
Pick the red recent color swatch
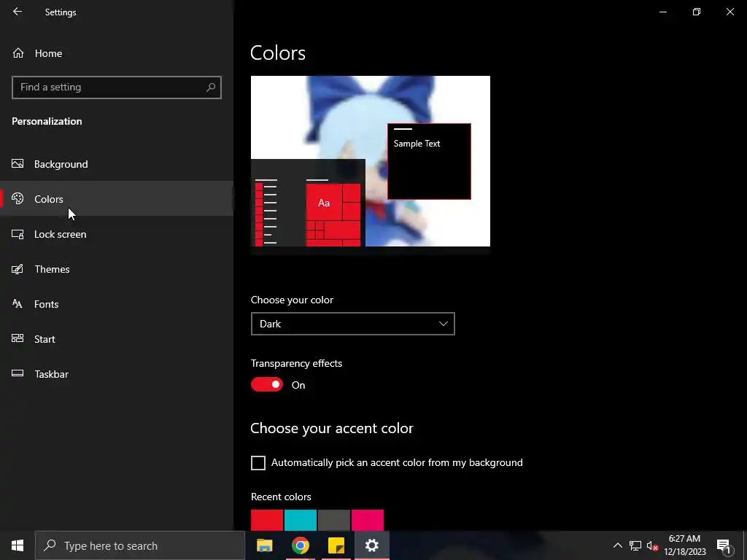pyautogui.click(x=267, y=520)
